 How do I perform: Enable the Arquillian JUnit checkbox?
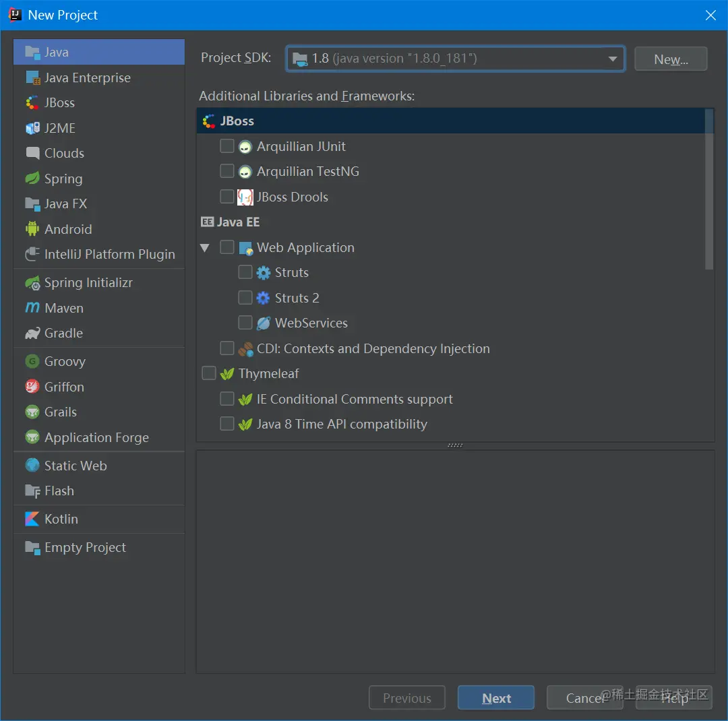tap(227, 146)
